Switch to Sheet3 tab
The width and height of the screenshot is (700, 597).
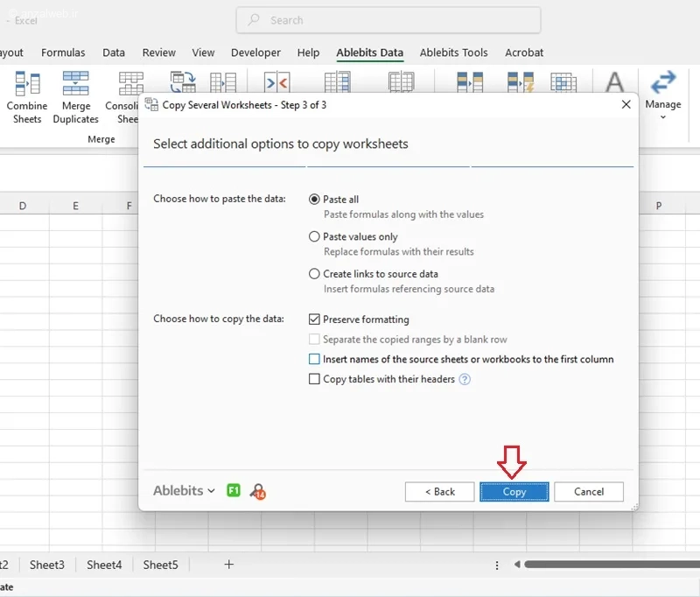pos(47,565)
